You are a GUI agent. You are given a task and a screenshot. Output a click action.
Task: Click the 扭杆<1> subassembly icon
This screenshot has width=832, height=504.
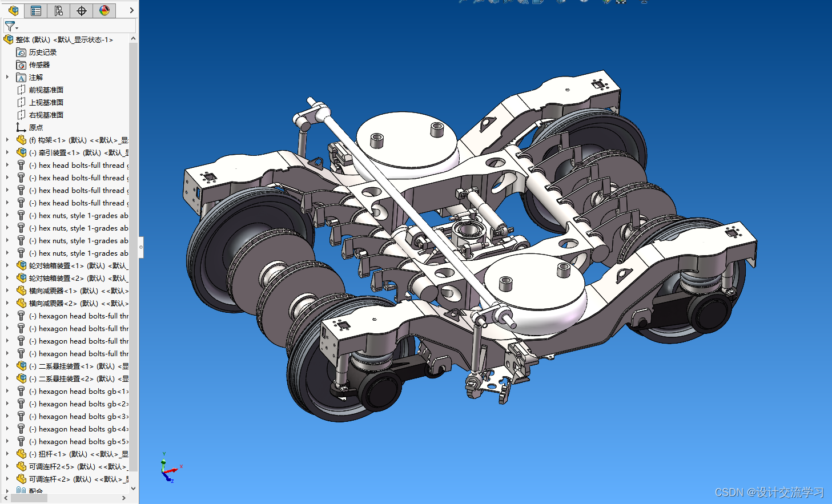coord(21,454)
